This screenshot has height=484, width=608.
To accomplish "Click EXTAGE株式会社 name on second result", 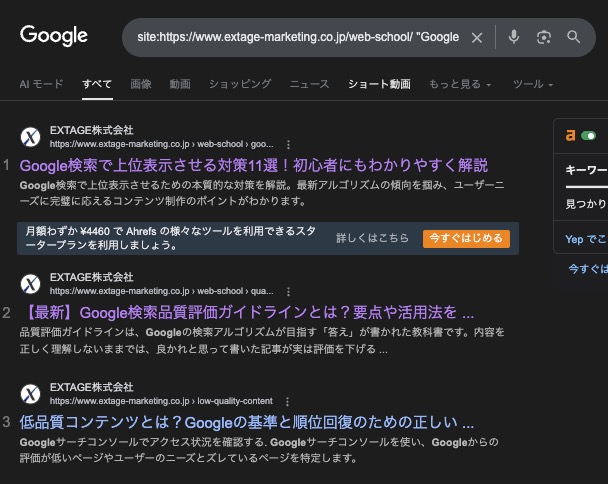I will [x=92, y=277].
